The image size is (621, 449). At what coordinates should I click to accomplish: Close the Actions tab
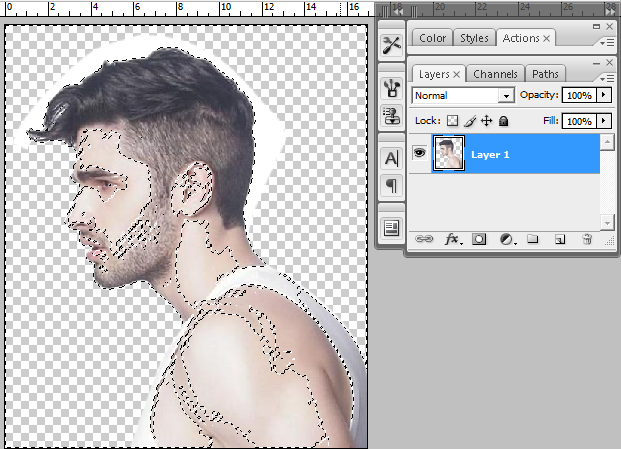pyautogui.click(x=547, y=38)
